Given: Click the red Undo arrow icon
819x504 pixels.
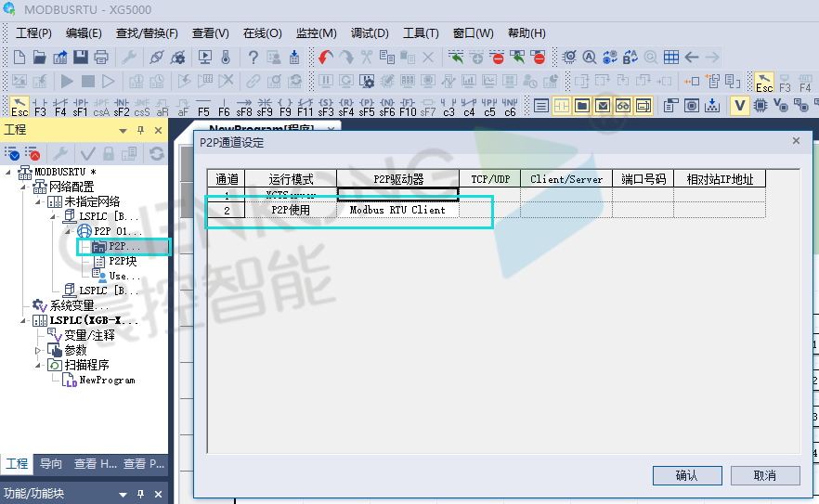Looking at the screenshot, I should [325, 58].
